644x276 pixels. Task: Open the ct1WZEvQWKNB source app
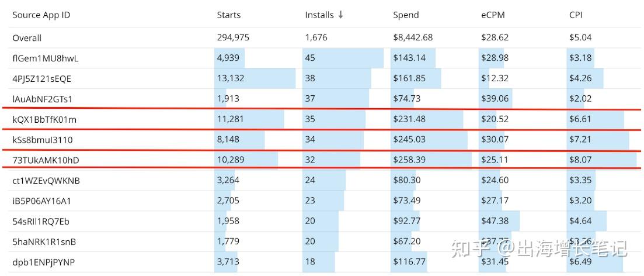46,181
